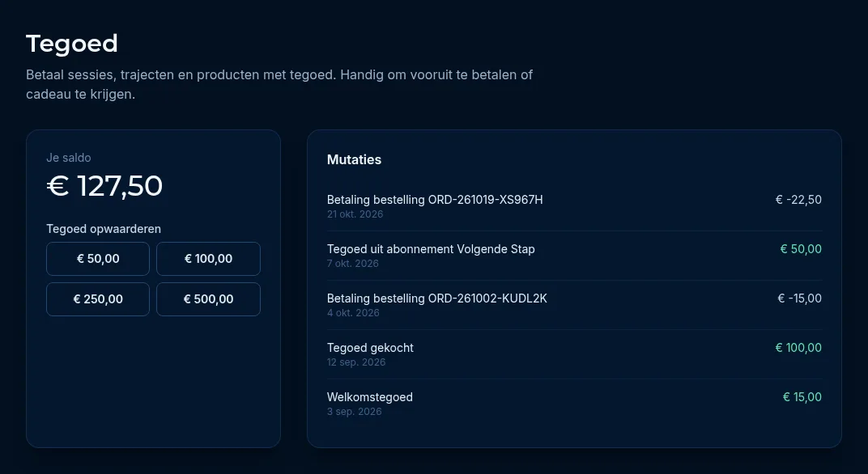Screen dimensions: 868x474
Task: Click the € -22,50 amount
Action: (x=798, y=200)
